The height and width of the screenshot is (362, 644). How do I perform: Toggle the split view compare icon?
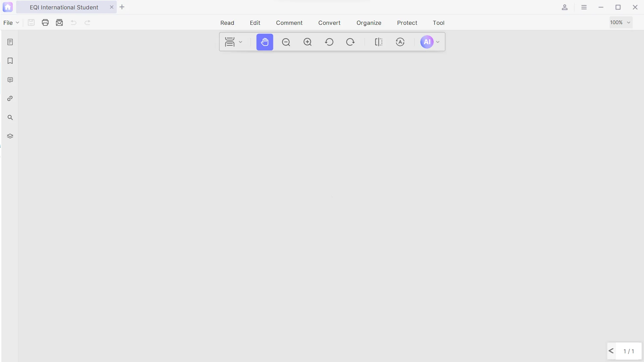[x=379, y=42]
